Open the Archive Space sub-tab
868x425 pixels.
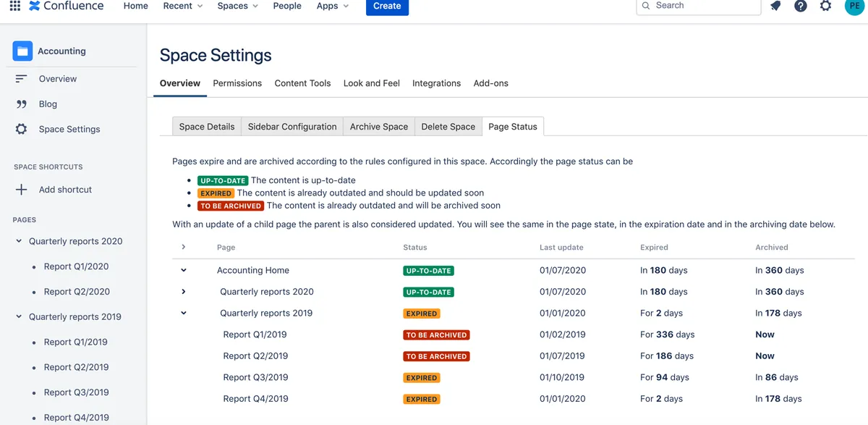point(379,126)
